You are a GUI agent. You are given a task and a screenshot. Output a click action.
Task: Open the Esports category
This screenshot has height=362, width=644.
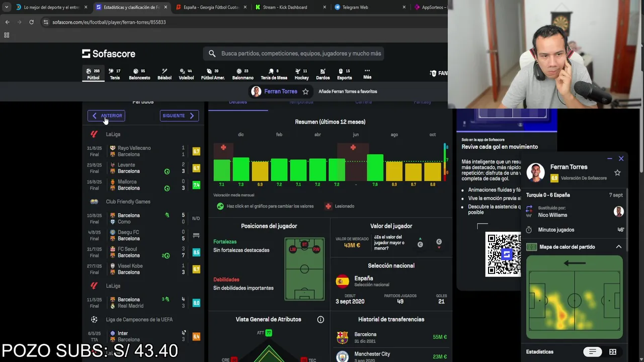point(344,74)
